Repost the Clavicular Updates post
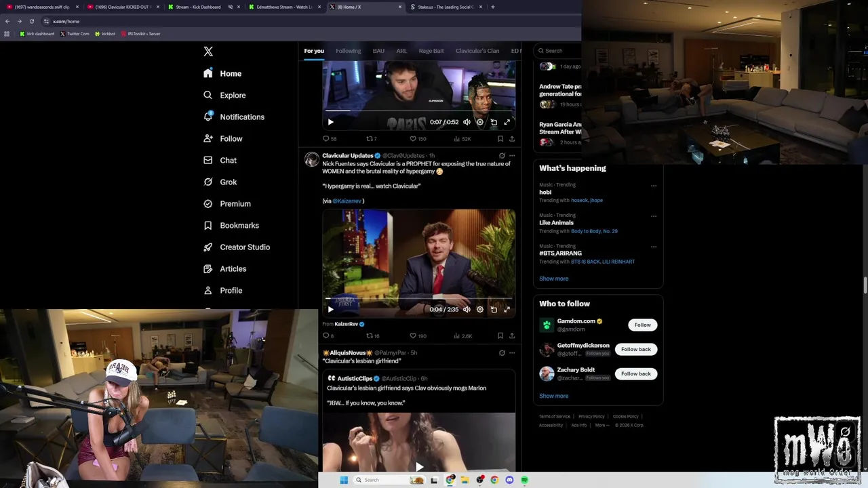Viewport: 868px width, 488px height. coord(372,335)
